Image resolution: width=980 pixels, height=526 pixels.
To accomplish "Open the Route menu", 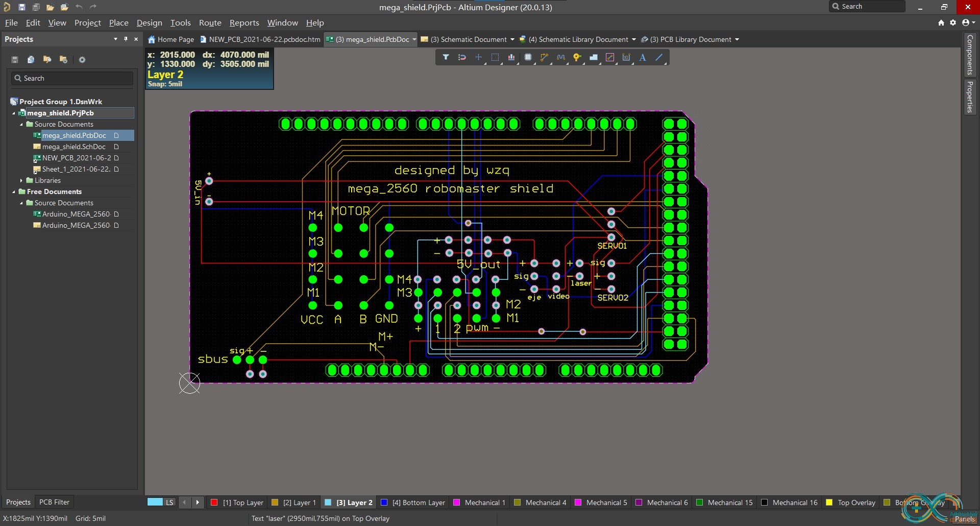I will (210, 22).
